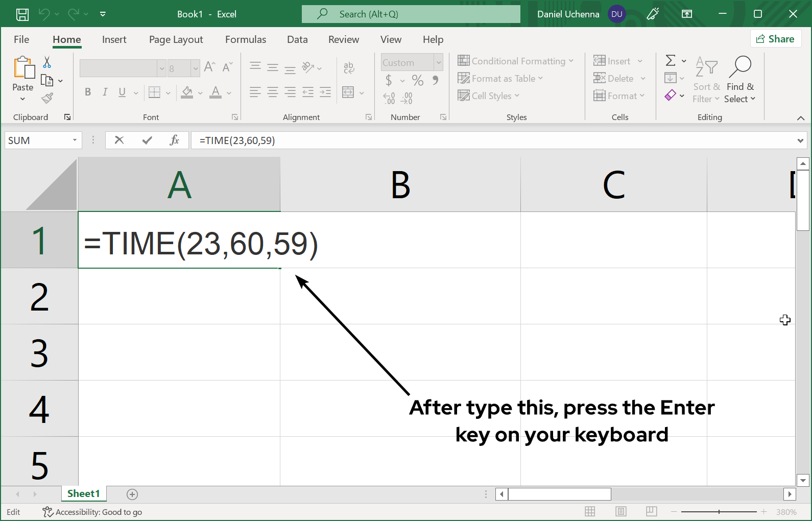
Task: Open the Paste options dropdown arrow
Action: 22,99
